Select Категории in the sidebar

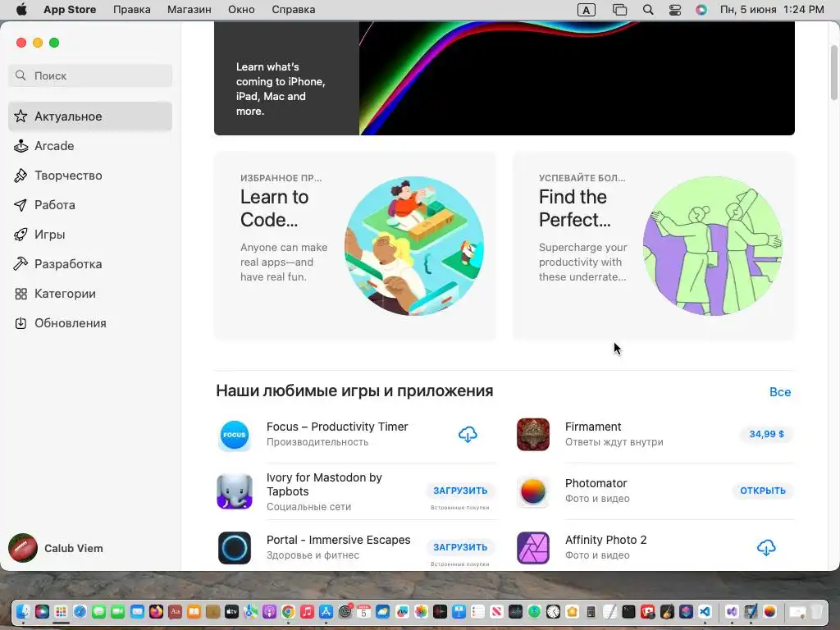point(90,294)
